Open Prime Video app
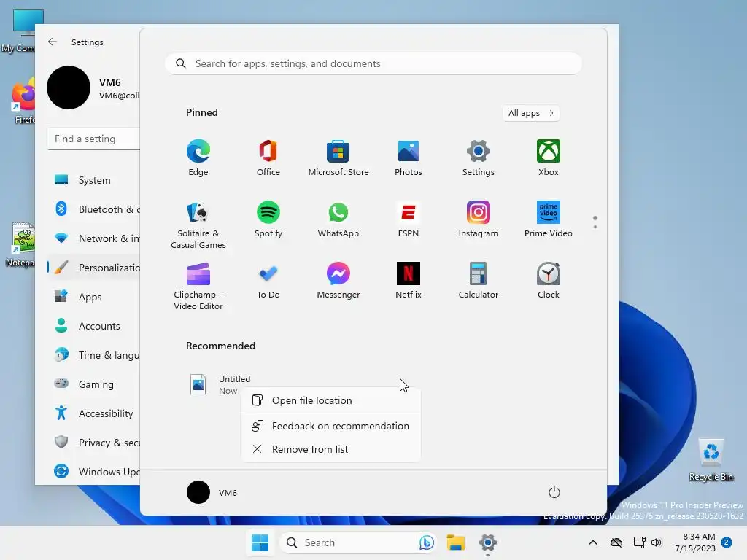Screen dimensions: 747x560 (x=549, y=219)
